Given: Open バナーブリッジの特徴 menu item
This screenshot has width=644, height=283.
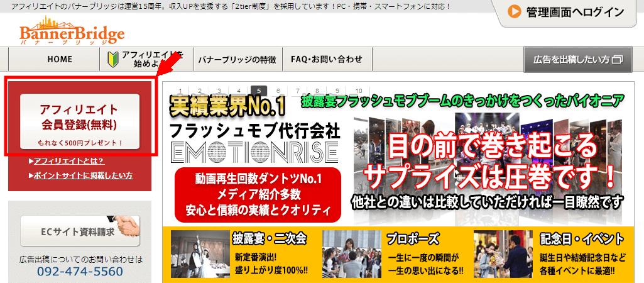Looking at the screenshot, I should click(x=237, y=59).
